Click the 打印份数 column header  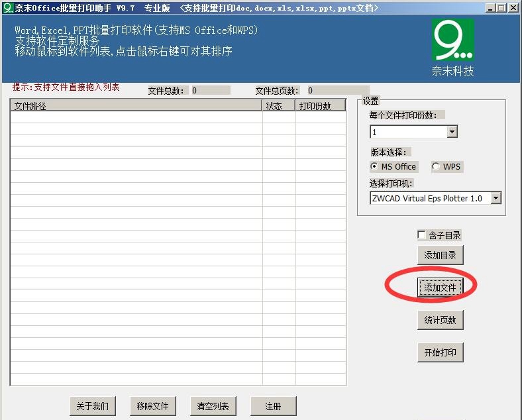click(x=320, y=105)
